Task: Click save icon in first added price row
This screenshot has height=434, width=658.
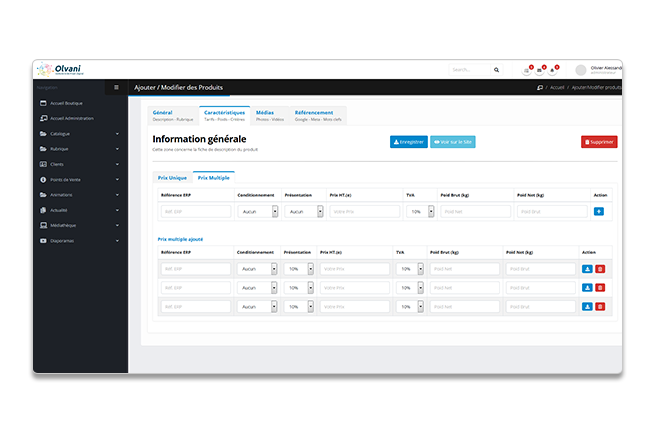Action: (x=587, y=269)
